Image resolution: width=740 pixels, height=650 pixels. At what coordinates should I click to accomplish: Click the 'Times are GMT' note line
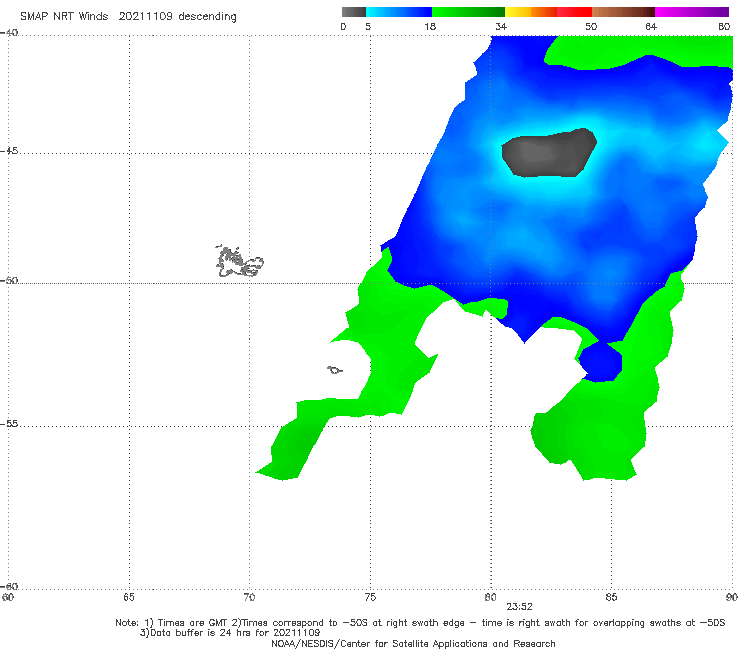pos(420,623)
